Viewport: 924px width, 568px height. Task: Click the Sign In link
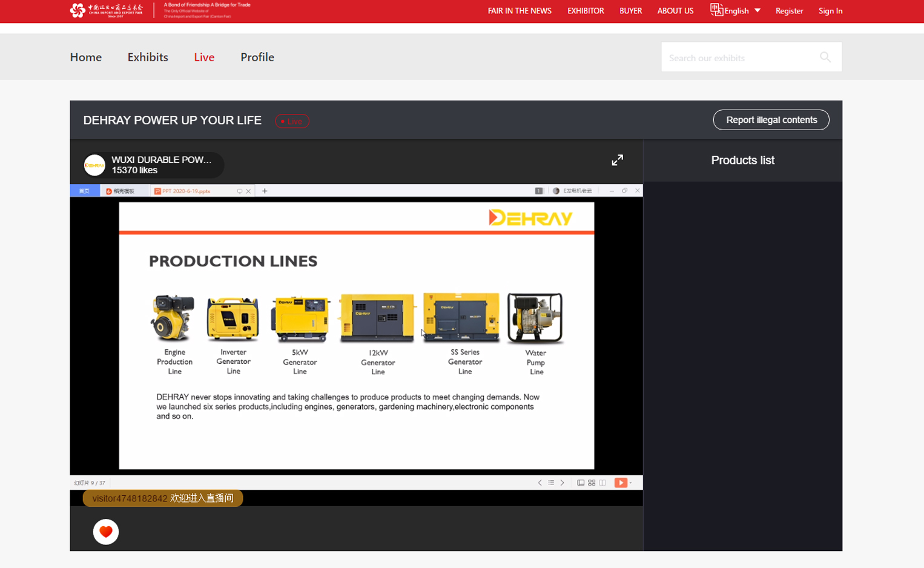pos(830,11)
